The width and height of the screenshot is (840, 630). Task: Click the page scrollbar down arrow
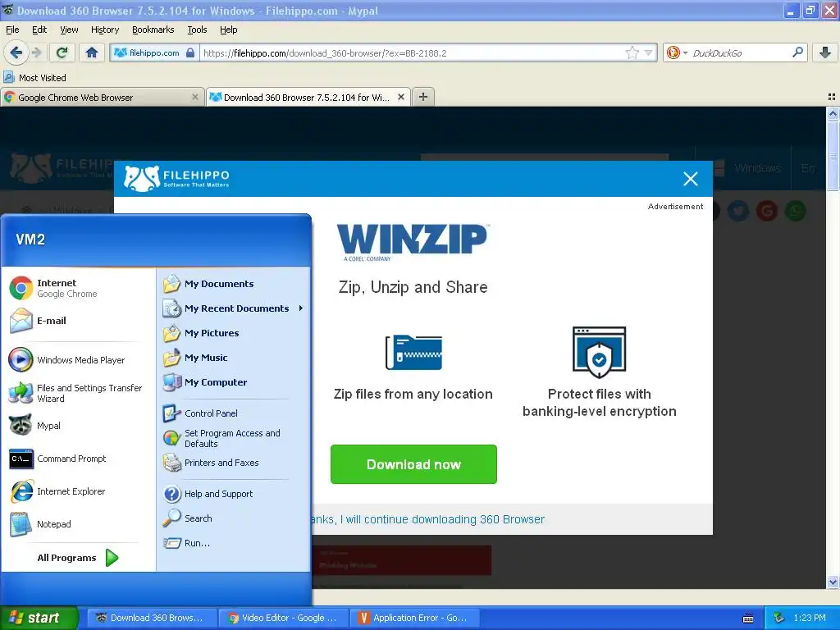coord(833,582)
